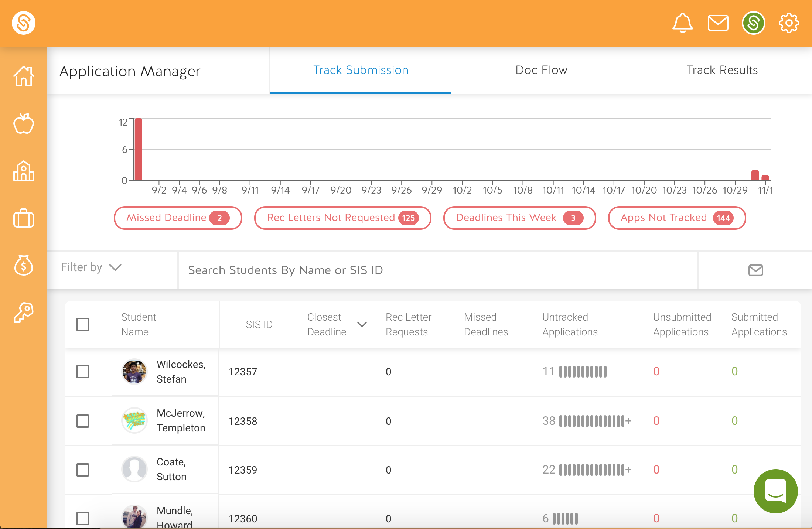Open the briefcase sidebar icon
Image resolution: width=812 pixels, height=529 pixels.
pos(24,218)
